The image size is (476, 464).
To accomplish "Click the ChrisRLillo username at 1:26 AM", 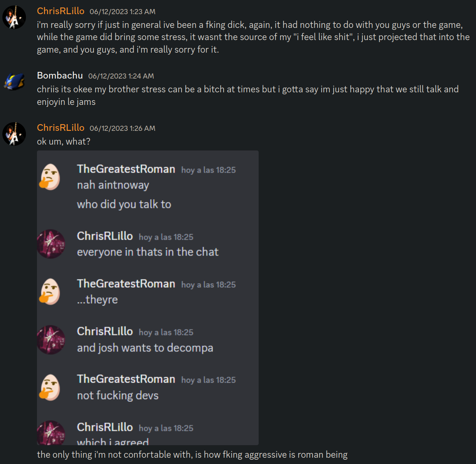I will (x=61, y=128).
